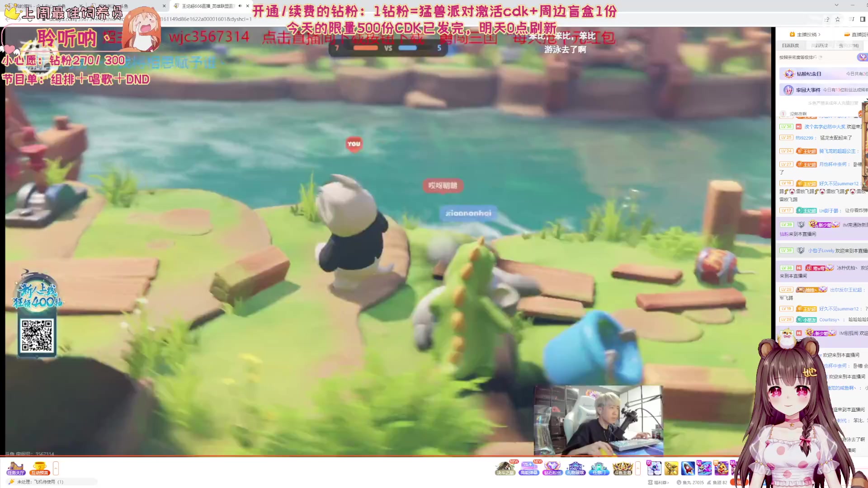Click the help icon beside 按照亲密度等级排行
Screen dimensions: 868x488
pos(821,57)
